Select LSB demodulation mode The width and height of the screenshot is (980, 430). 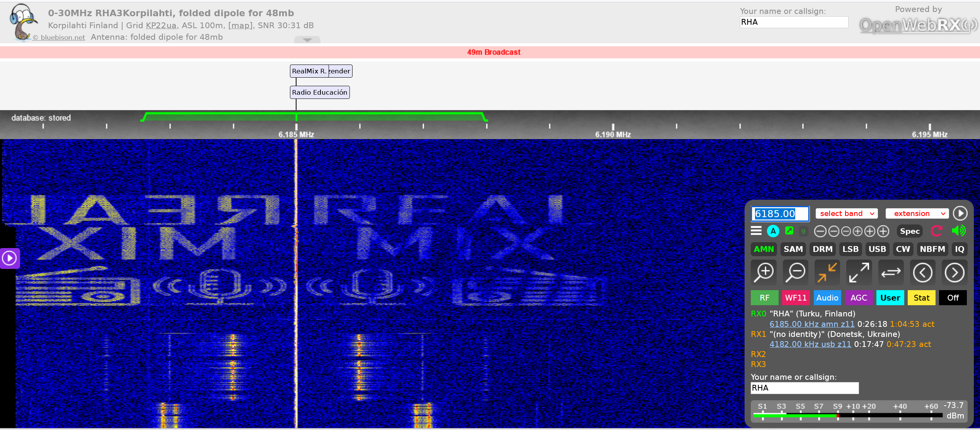850,249
